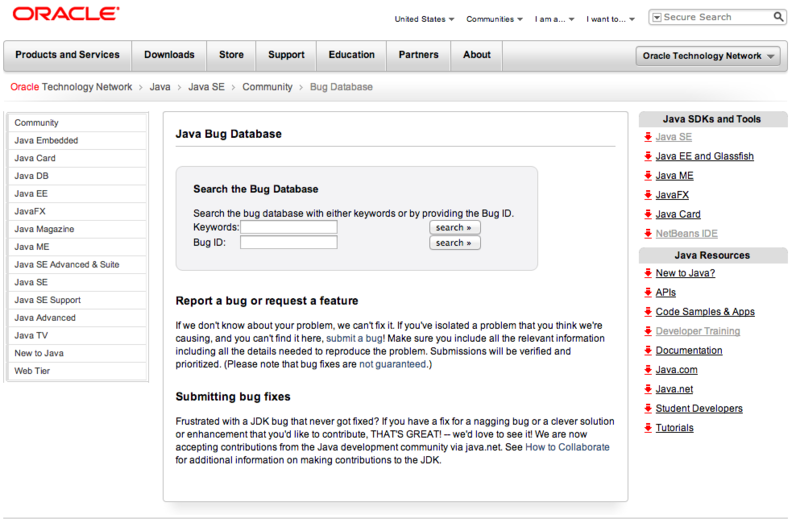Focus the Bug ID input field

(x=289, y=242)
